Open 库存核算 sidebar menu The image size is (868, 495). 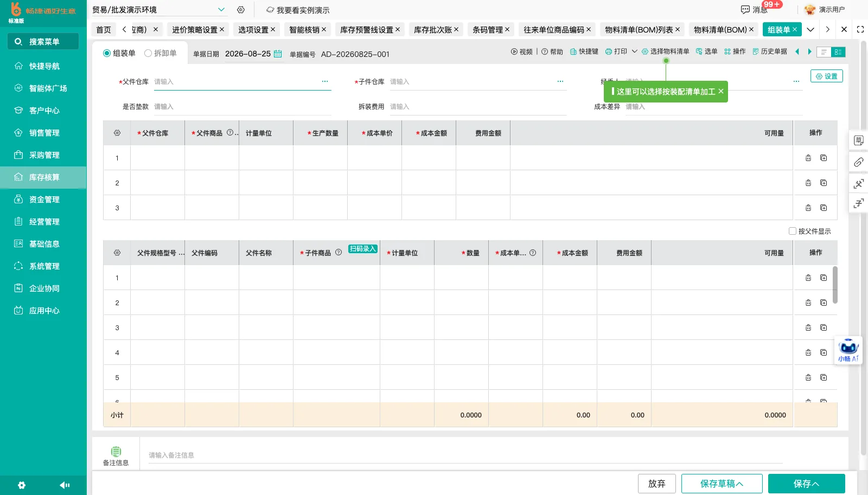point(43,177)
